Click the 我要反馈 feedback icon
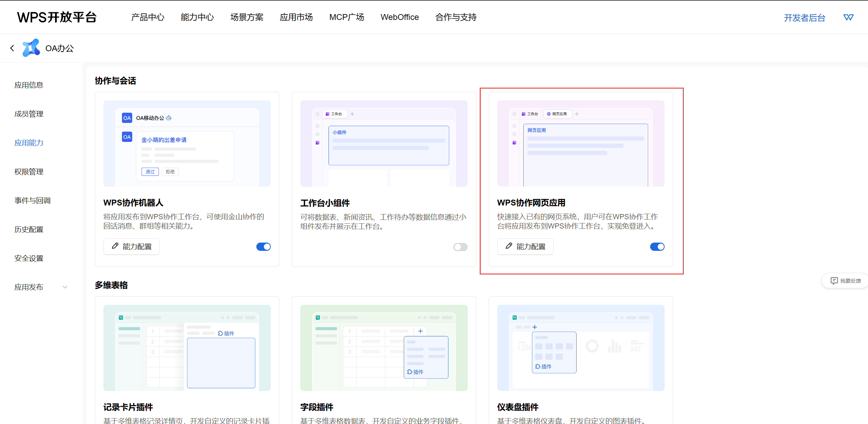 coord(834,281)
